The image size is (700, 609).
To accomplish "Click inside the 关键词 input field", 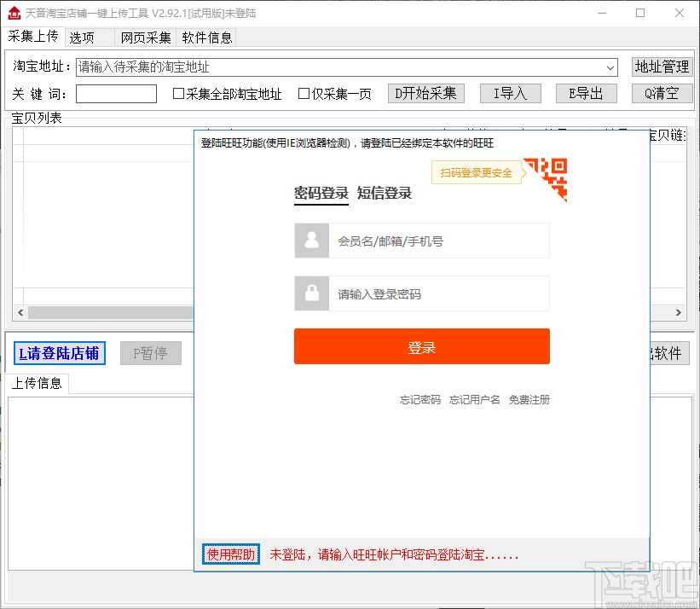I will 115,94.
